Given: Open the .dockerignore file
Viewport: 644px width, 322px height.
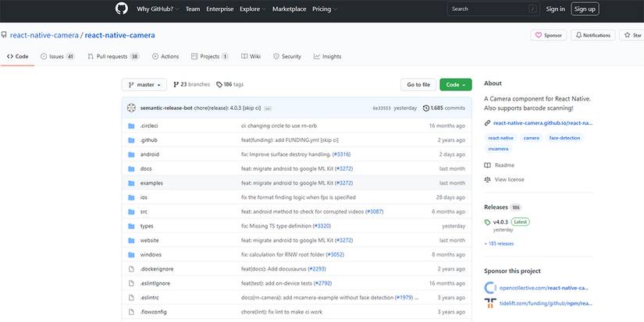Looking at the screenshot, I should pos(157,270).
